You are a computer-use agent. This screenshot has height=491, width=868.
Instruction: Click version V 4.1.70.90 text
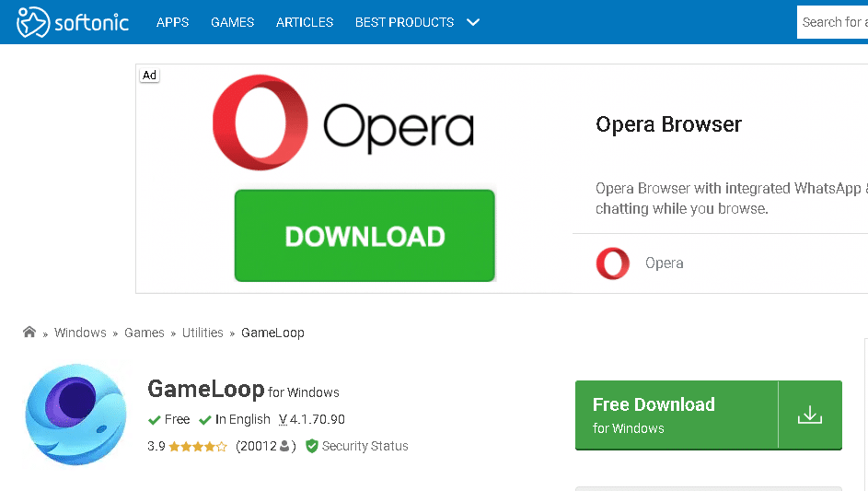tap(312, 419)
